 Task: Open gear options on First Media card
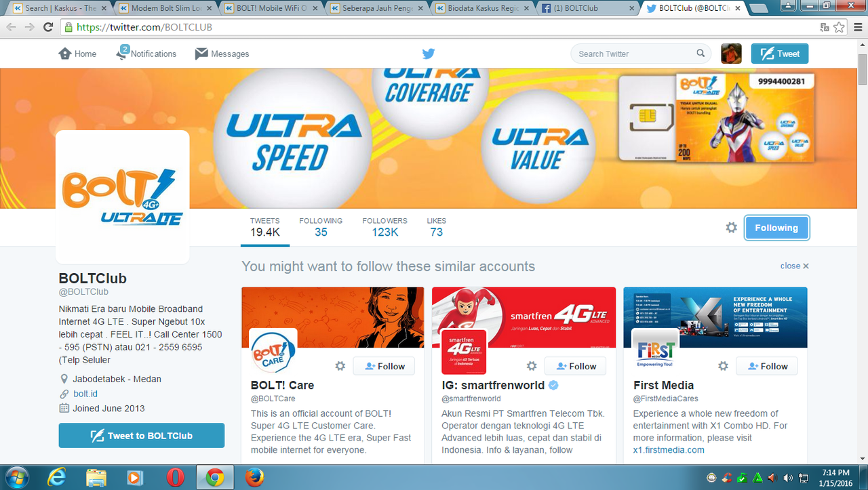[x=724, y=366]
